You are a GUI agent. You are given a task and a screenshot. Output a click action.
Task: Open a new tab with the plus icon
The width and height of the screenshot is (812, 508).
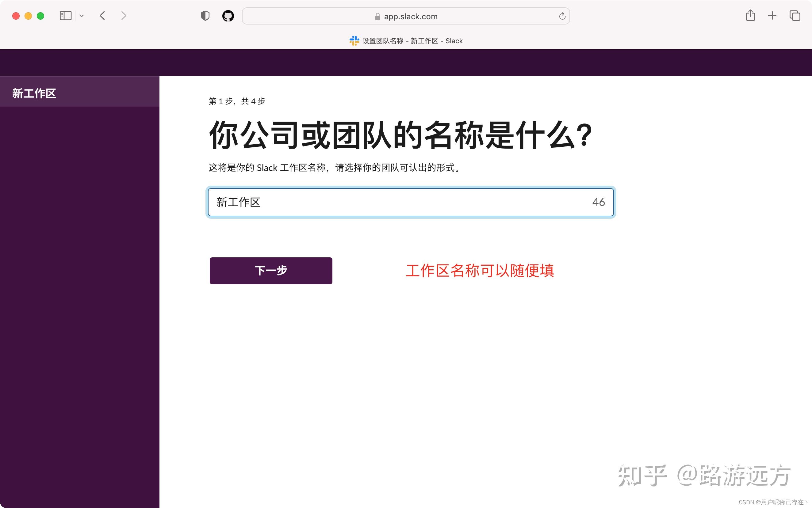point(772,15)
